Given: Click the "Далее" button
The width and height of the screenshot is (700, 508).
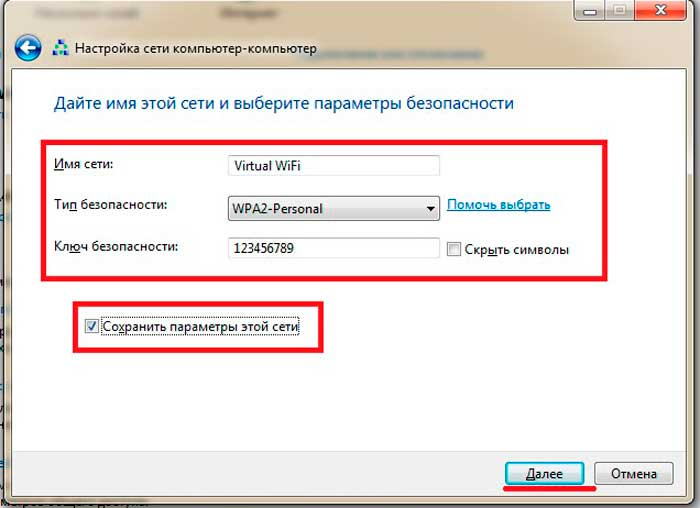Looking at the screenshot, I should (544, 474).
